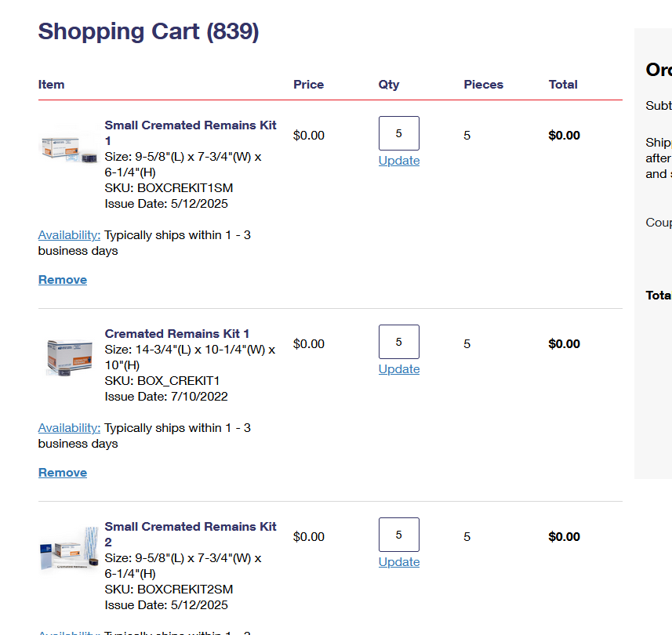Viewport: 672px width, 635px height.
Task: Click the Item column header
Action: [51, 85]
